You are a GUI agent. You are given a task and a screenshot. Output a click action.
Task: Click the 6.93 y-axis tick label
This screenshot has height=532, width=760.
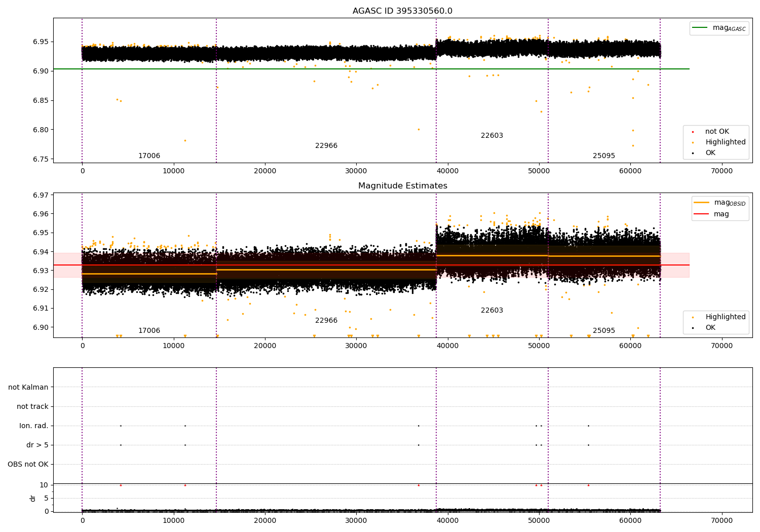(41, 271)
